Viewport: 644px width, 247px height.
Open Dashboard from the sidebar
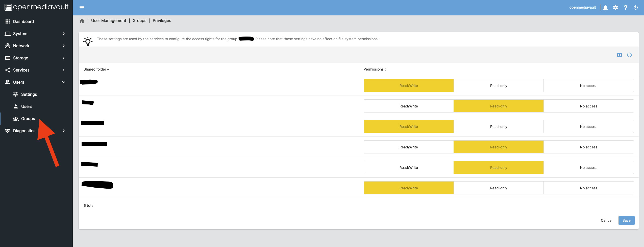coord(23,21)
